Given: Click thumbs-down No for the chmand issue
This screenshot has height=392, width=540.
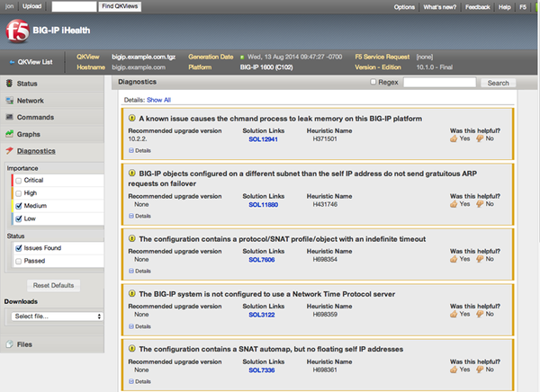Looking at the screenshot, I should point(484,139).
